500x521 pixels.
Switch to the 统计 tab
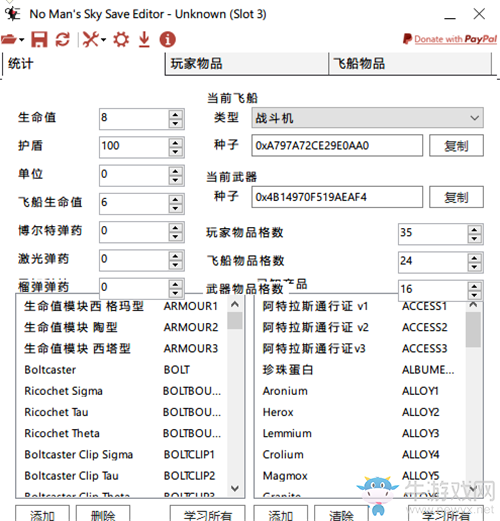coord(83,64)
